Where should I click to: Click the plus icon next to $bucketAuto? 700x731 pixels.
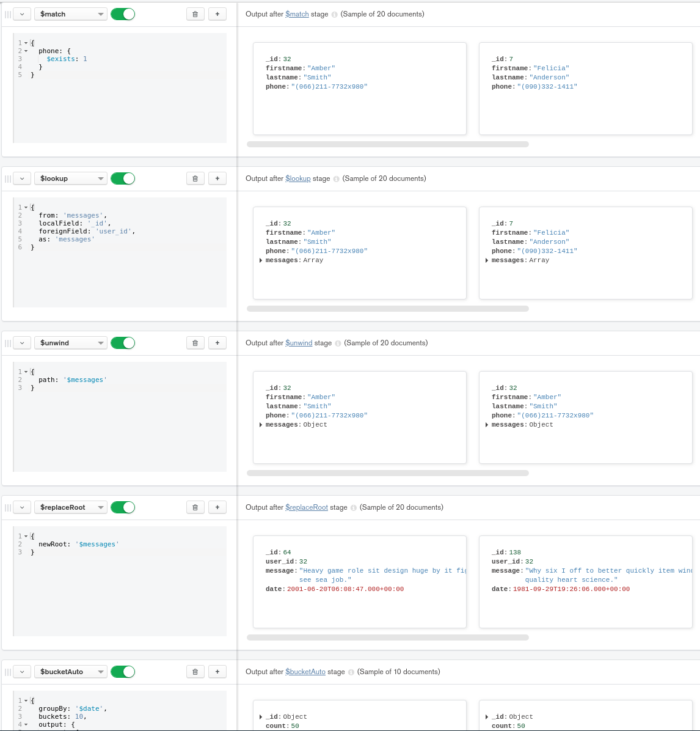pos(217,672)
